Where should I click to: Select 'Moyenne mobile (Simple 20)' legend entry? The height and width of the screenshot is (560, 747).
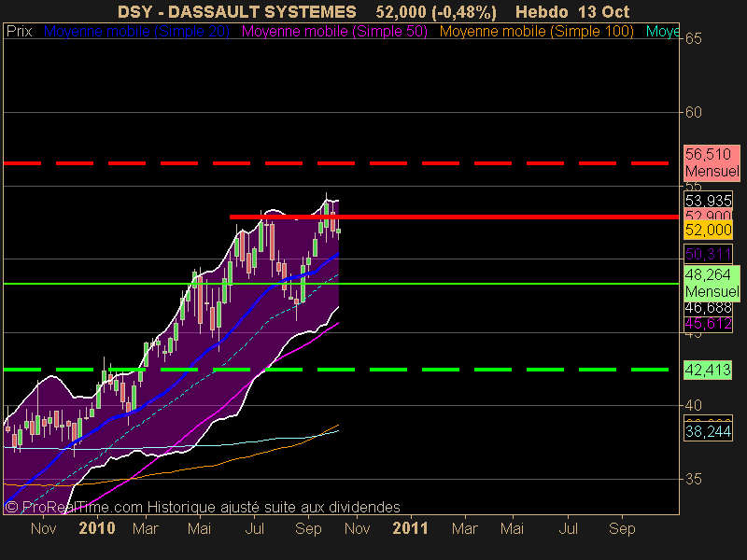click(136, 32)
